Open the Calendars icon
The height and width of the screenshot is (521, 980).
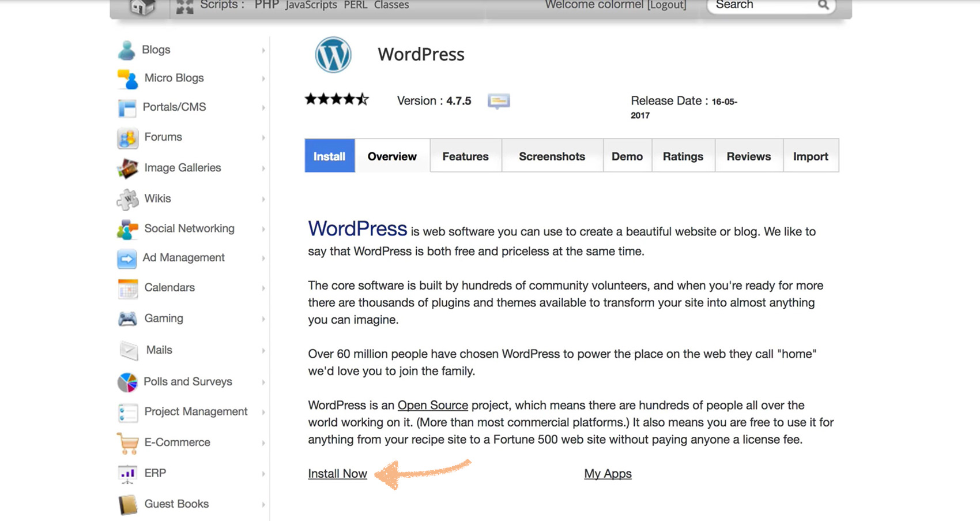(127, 289)
